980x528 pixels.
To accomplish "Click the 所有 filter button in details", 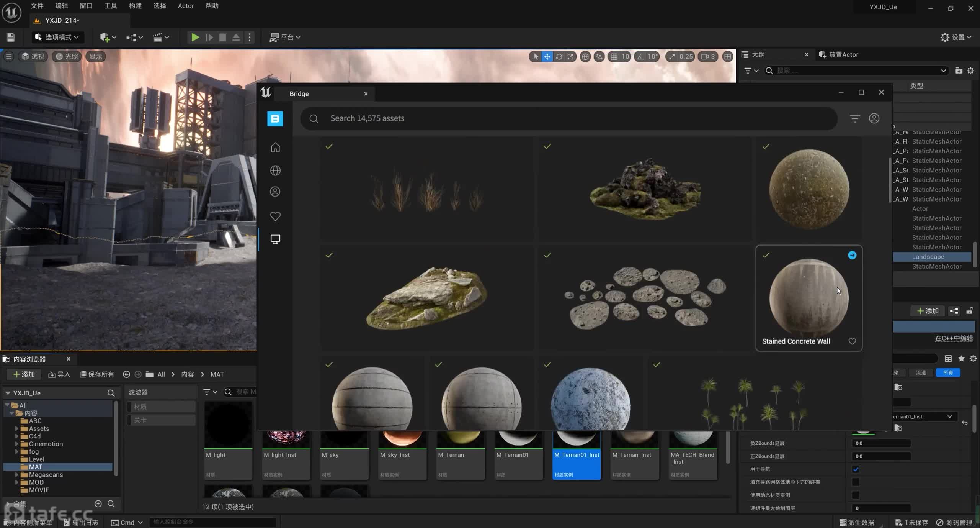I will click(x=948, y=372).
